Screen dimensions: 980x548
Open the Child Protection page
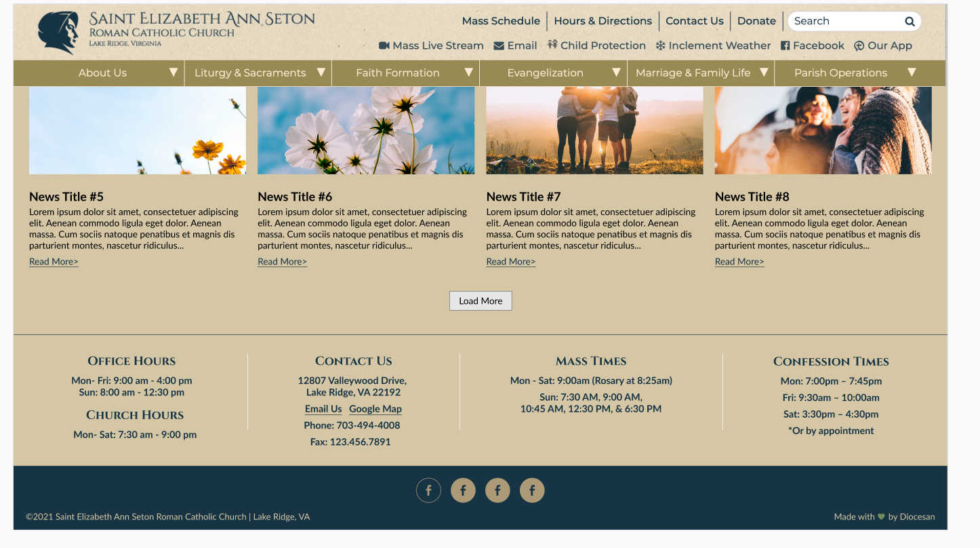(x=596, y=45)
